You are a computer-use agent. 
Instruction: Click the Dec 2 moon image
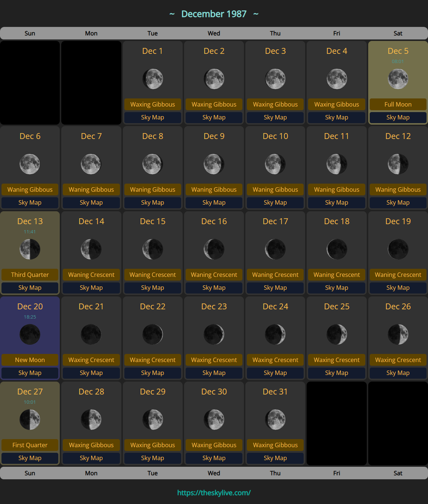point(214,79)
